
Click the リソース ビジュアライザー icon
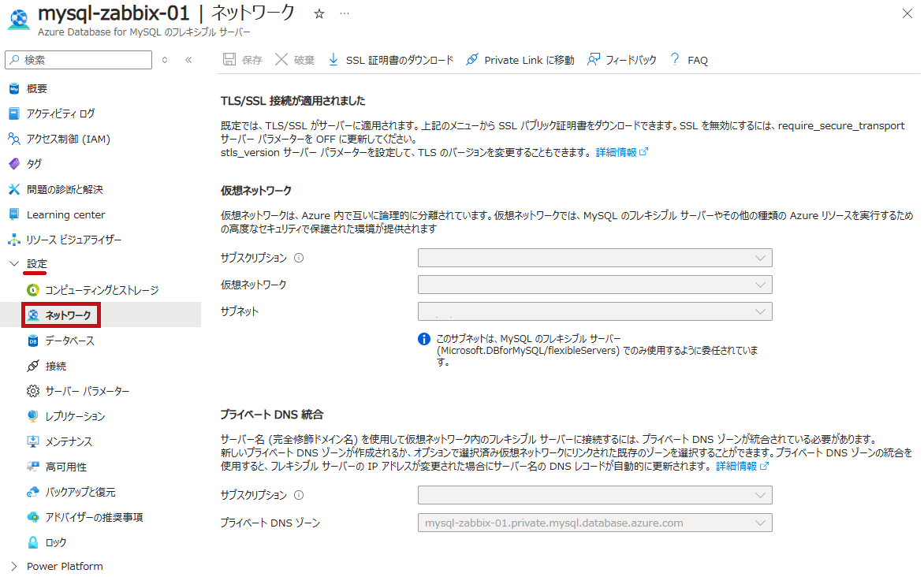coord(14,240)
